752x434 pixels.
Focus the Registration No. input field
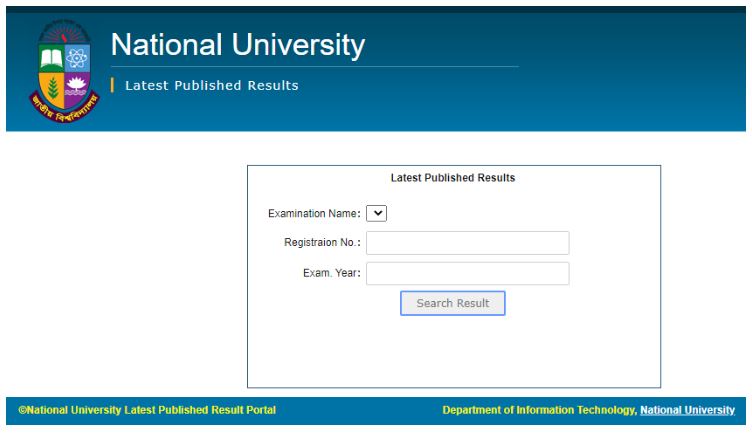point(467,243)
